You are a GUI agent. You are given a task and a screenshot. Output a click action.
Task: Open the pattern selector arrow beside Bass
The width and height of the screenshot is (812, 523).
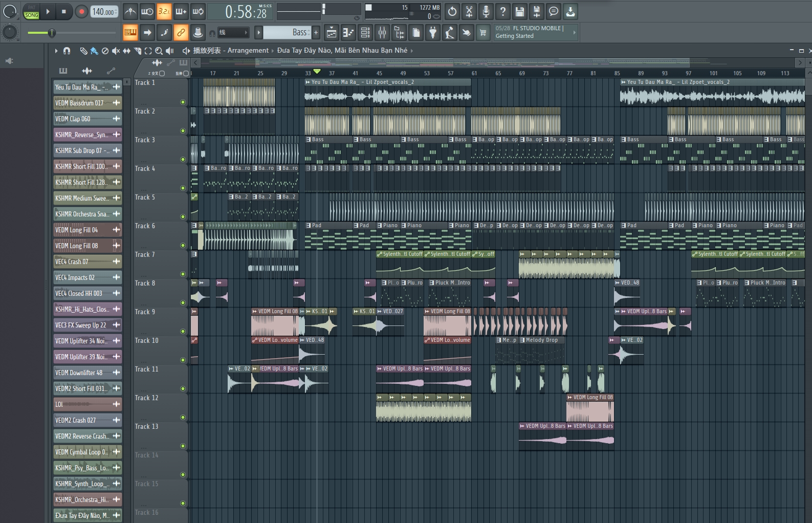(x=259, y=33)
